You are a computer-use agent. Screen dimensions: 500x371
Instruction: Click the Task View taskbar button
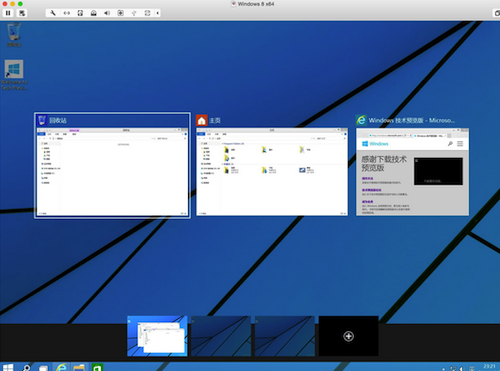(43, 367)
